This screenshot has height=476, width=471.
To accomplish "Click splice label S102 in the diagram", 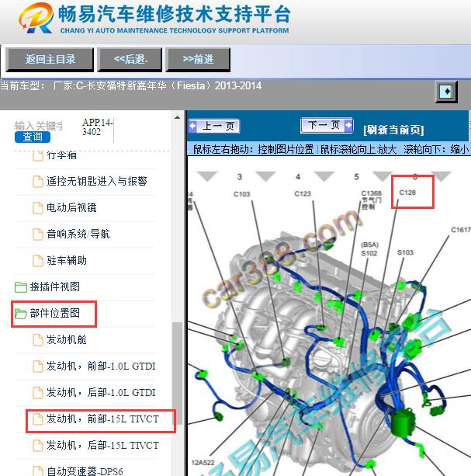I will [x=369, y=253].
